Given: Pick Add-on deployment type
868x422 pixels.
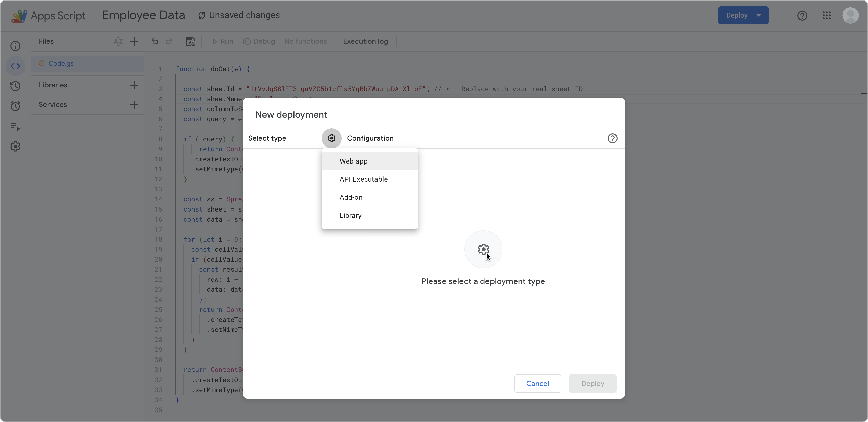Looking at the screenshot, I should coord(351,197).
